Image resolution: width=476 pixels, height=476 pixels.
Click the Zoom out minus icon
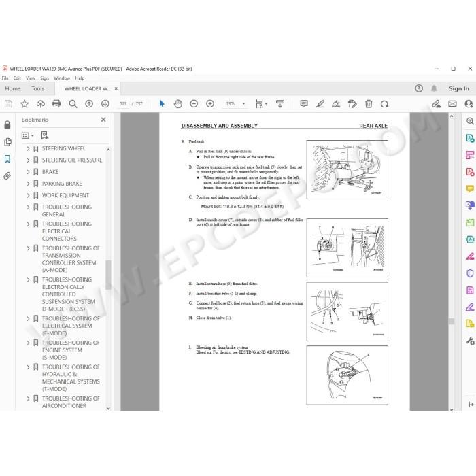[x=194, y=104]
